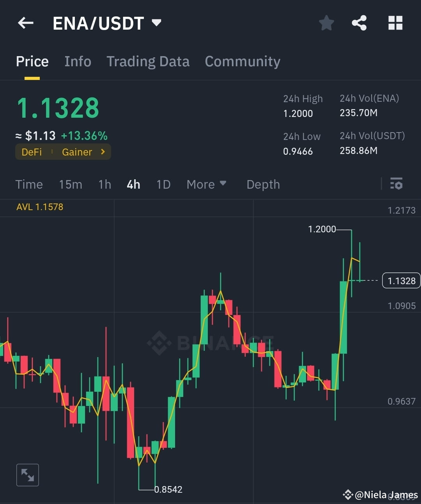Screen dimensions: 421x504
Task: Switch chart to 1D candles
Action: [163, 184]
